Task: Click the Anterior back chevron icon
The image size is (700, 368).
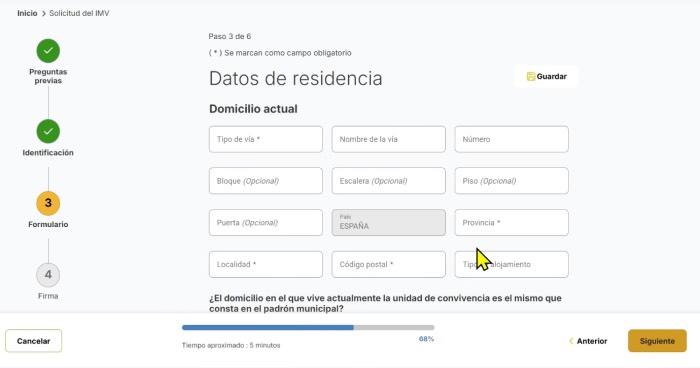Action: tap(571, 341)
